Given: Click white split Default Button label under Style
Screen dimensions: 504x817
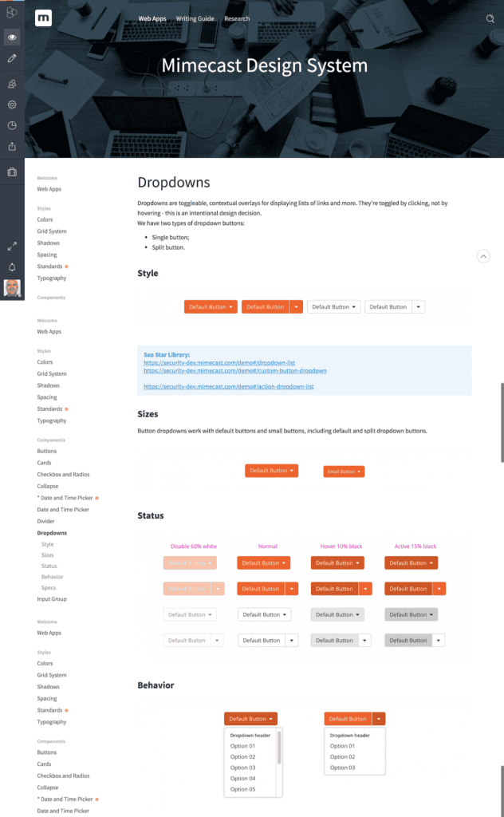Looking at the screenshot, I should [388, 307].
